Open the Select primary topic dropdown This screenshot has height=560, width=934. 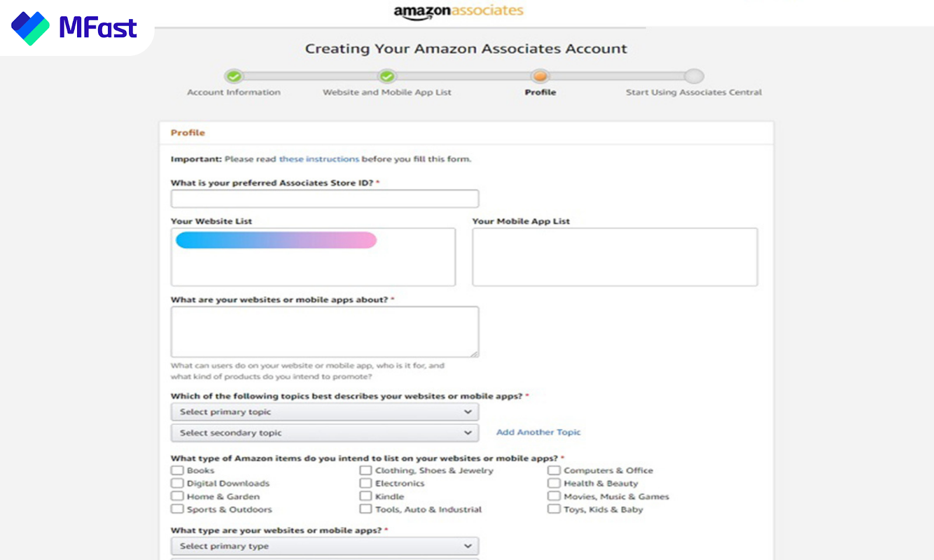tap(325, 412)
